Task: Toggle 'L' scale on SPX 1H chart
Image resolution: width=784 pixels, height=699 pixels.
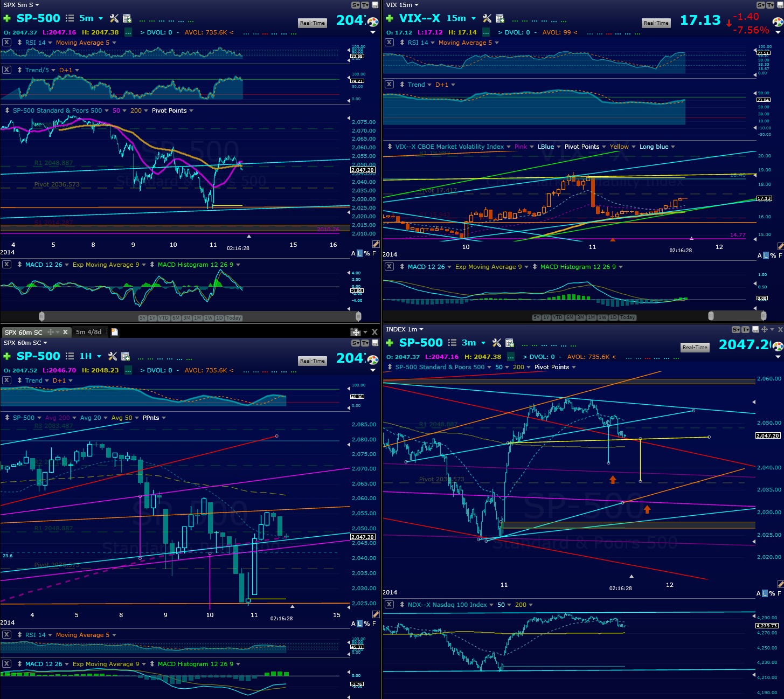Action: [x=360, y=624]
